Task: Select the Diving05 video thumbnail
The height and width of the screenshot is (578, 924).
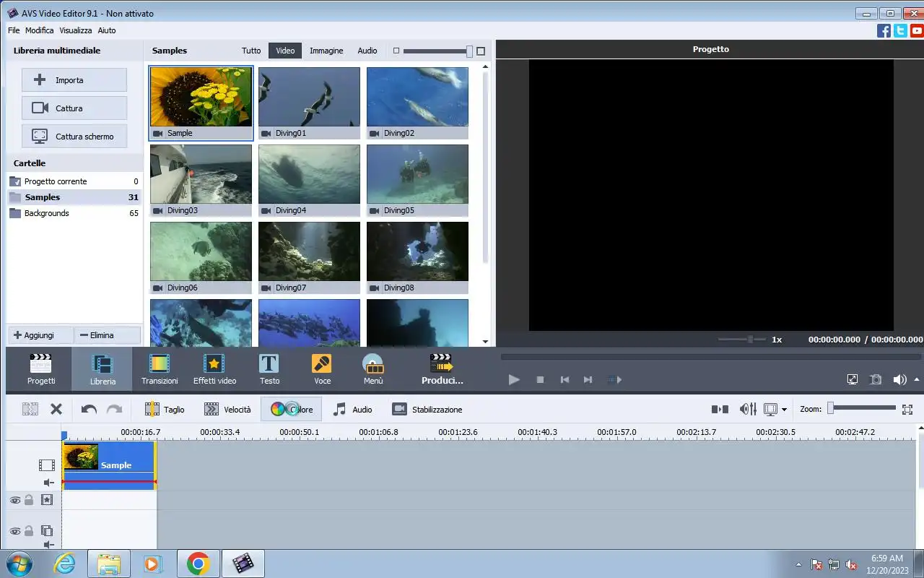Action: 417,180
